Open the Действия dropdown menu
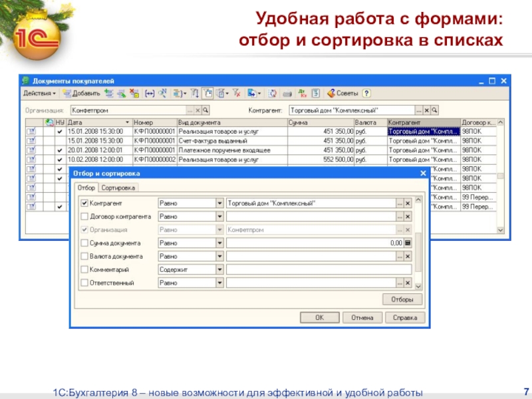This screenshot has height=399, width=532. [39, 93]
